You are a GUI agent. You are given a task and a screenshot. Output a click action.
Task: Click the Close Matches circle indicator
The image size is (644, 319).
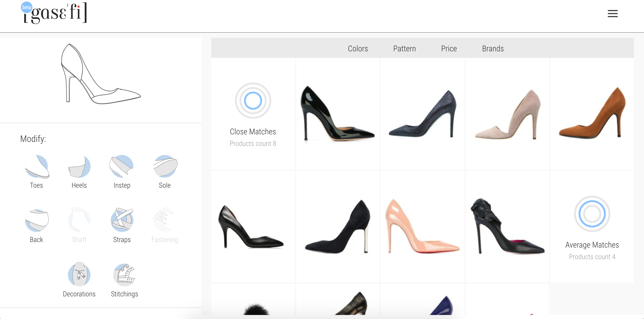tap(253, 101)
